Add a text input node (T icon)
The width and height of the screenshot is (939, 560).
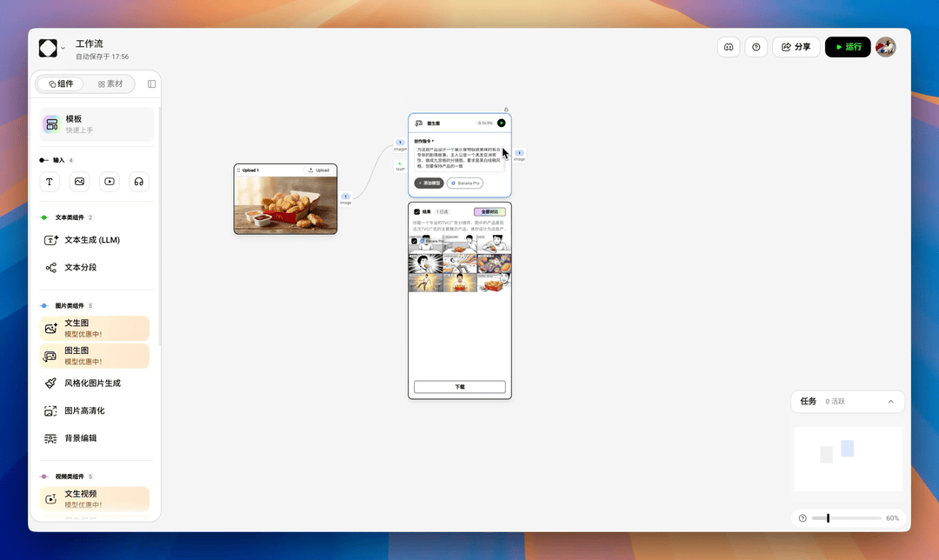(x=50, y=182)
